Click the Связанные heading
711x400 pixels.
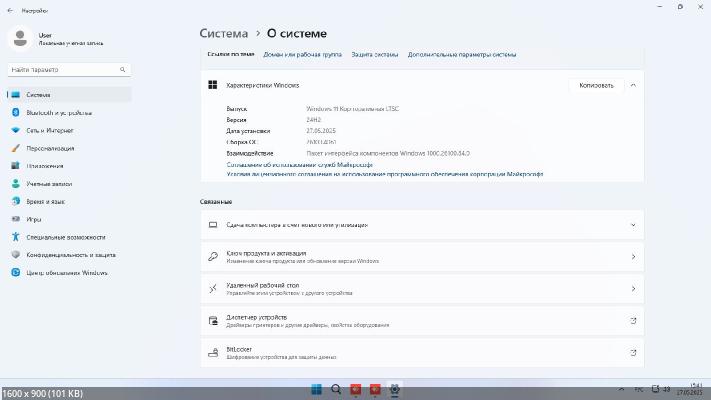216,201
